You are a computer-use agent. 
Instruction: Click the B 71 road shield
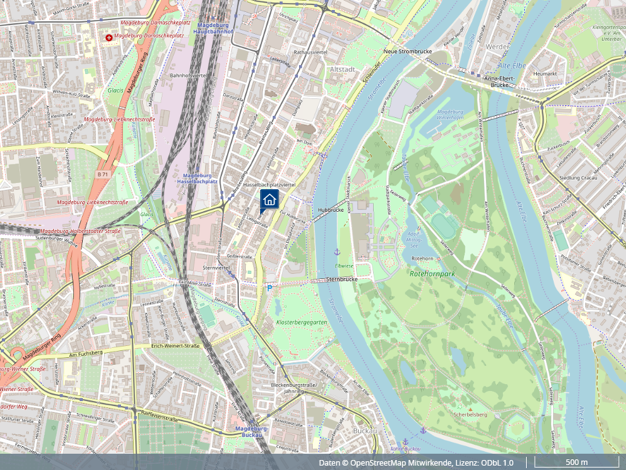click(x=103, y=175)
